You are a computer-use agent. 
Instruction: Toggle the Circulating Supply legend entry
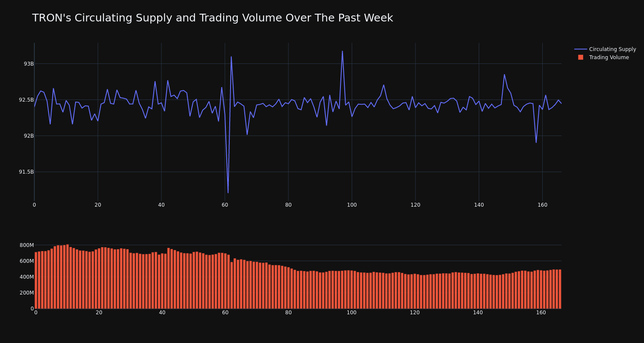point(605,49)
